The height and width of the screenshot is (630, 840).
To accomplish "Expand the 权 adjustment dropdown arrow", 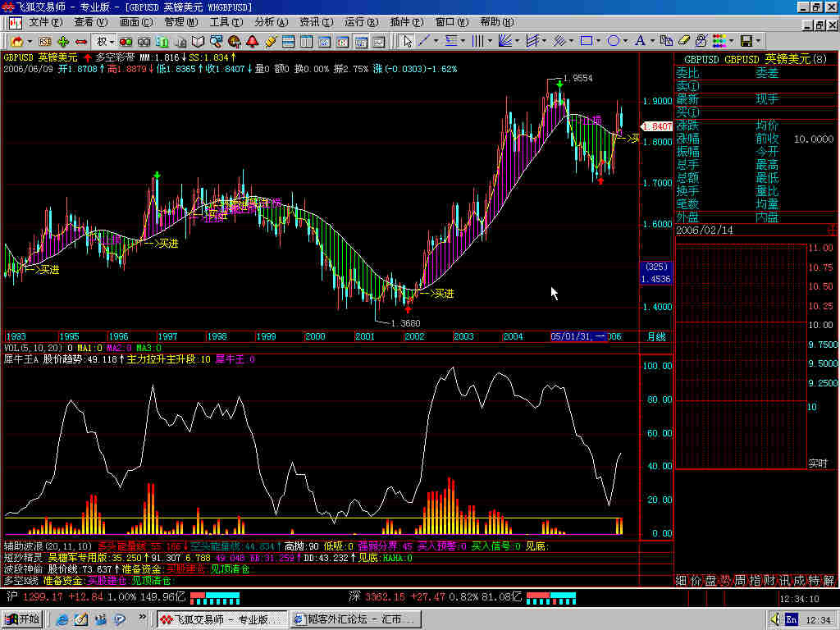I will pos(111,41).
